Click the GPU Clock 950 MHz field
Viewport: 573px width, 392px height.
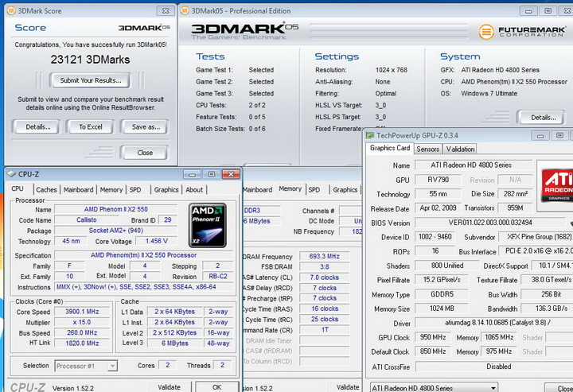coord(433,337)
